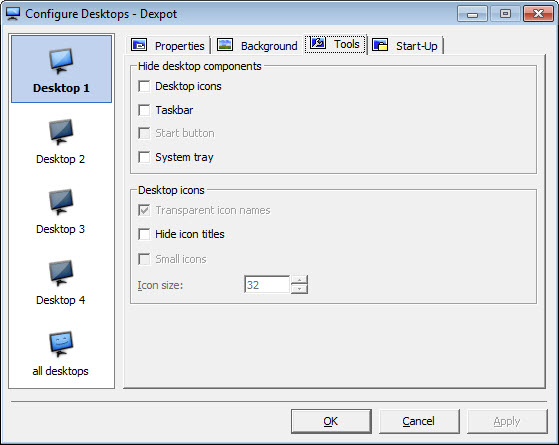
Task: Click the Cancel button
Action: (x=419, y=421)
